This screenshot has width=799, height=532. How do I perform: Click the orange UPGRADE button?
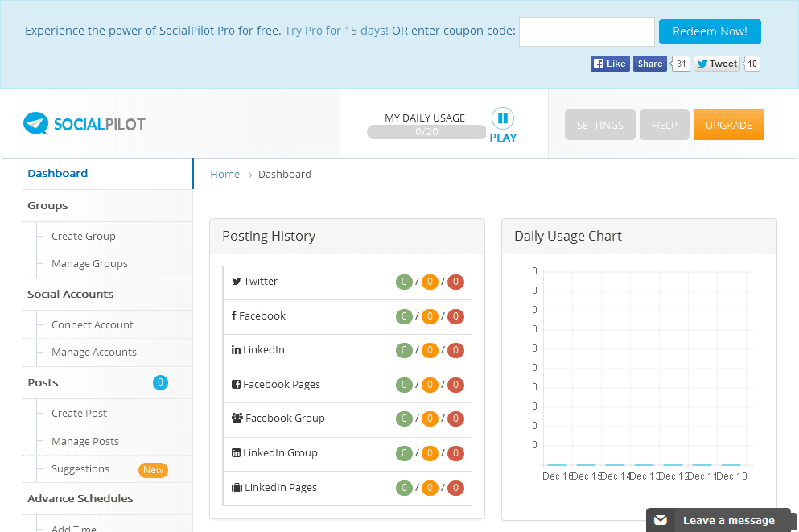(729, 125)
